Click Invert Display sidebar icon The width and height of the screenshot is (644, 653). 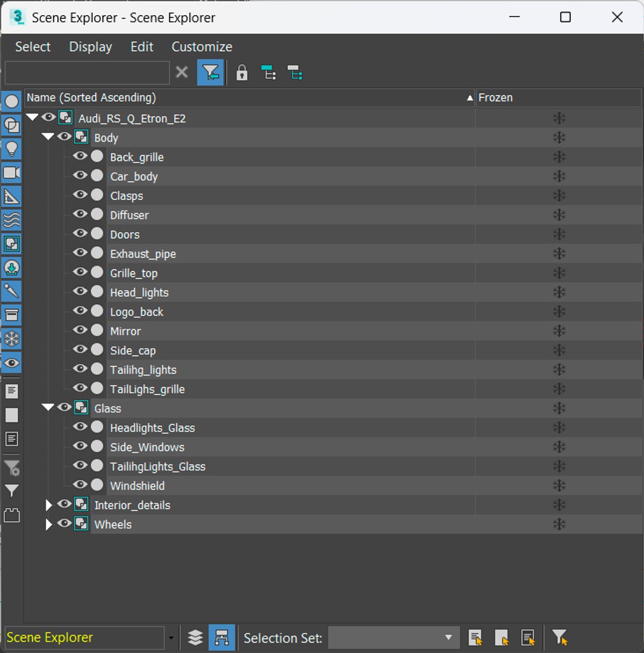pos(11,438)
